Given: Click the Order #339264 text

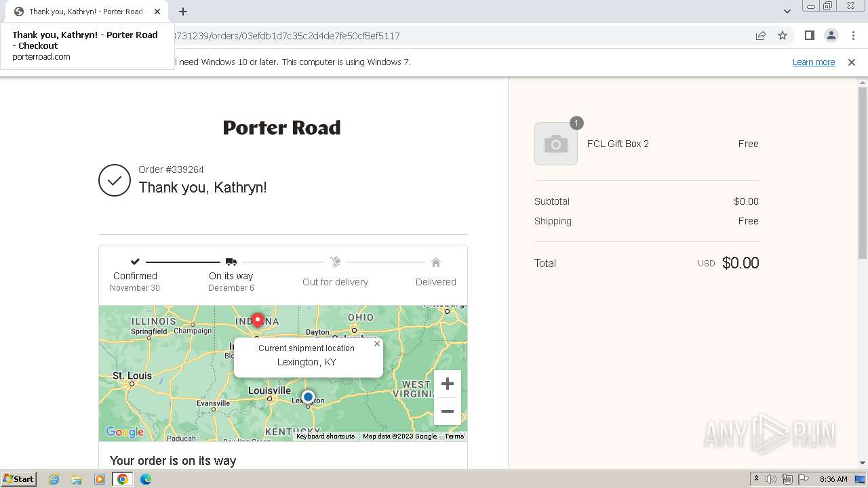Looking at the screenshot, I should click(x=171, y=169).
